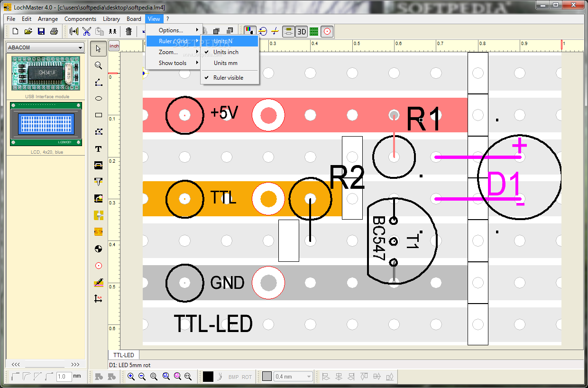
Task: Toggle the red target circle toolbar button
Action: tap(327, 32)
